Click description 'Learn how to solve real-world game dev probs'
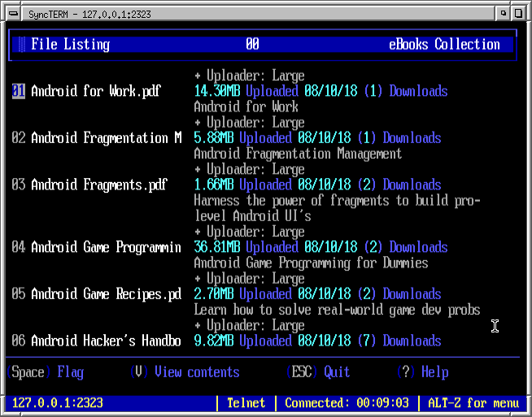The image size is (532, 417). 337,310
